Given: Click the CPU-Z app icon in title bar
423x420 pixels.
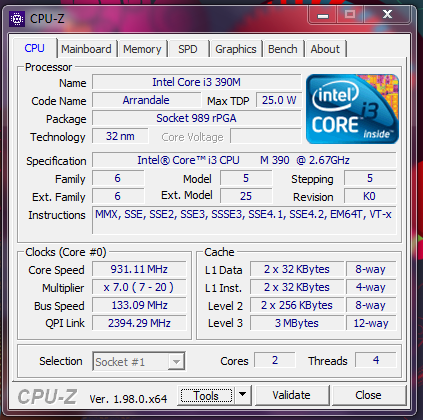Looking at the screenshot, I should (17, 19).
